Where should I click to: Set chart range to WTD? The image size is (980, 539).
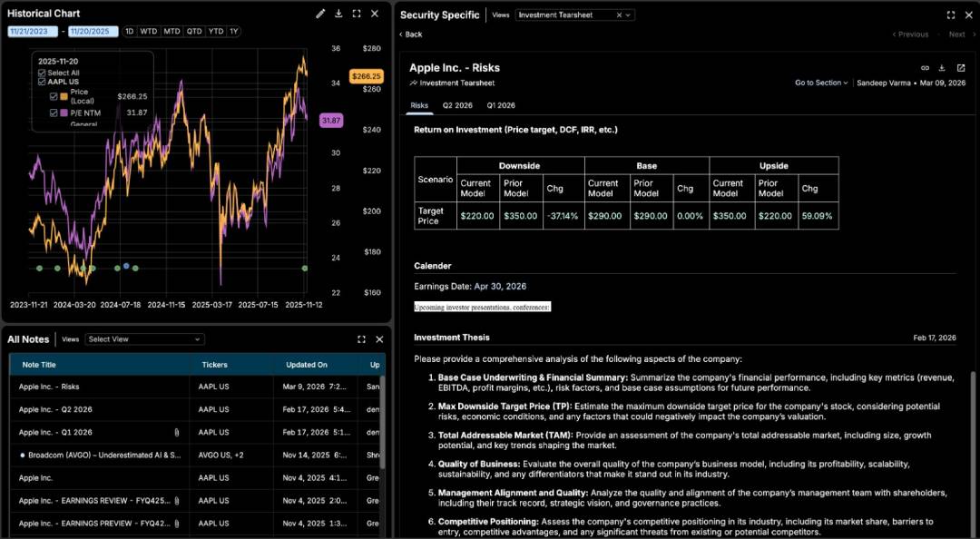pyautogui.click(x=149, y=31)
